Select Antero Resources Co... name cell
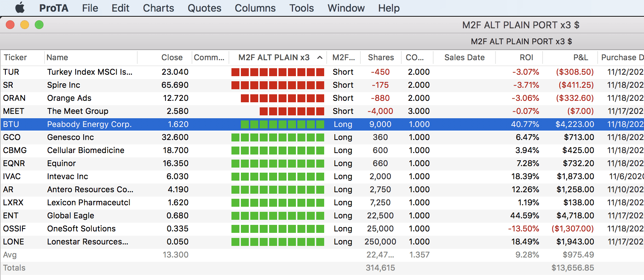This screenshot has height=280, width=644. [x=90, y=189]
